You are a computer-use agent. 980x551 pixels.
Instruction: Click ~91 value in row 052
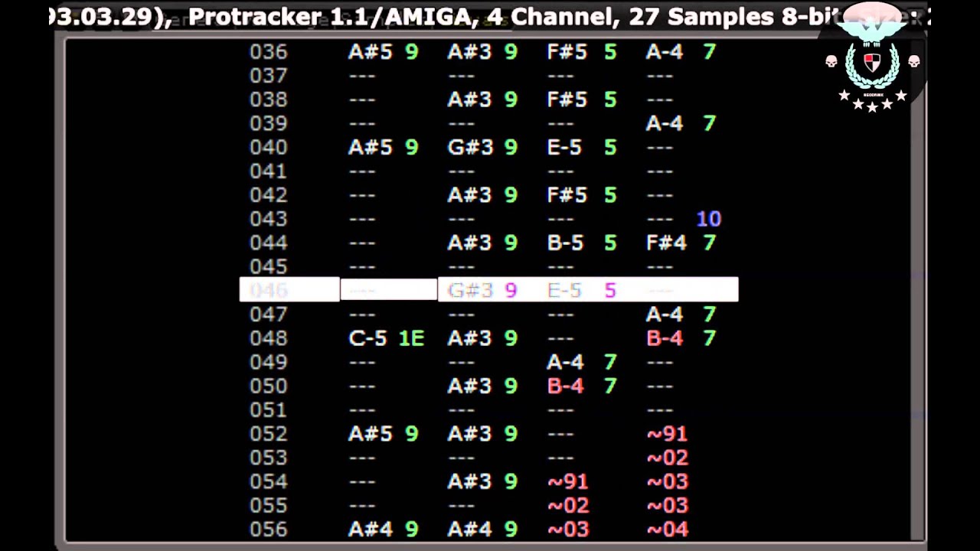(x=668, y=434)
